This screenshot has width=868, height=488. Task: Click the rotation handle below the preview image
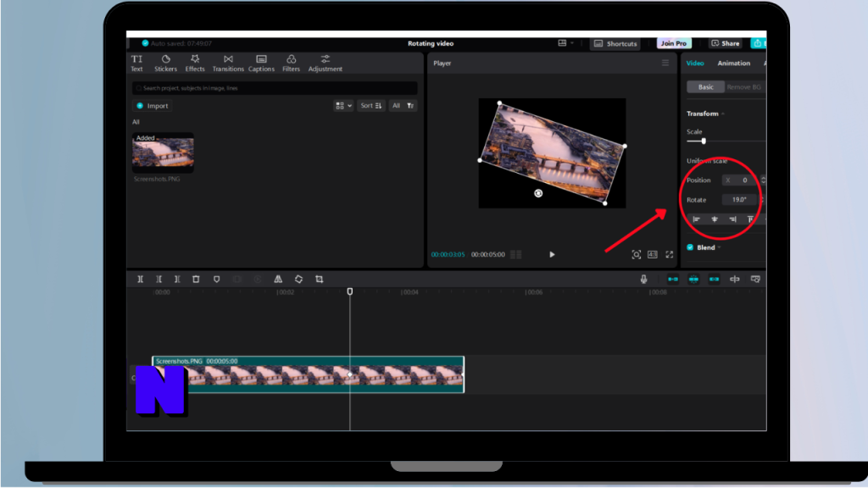click(x=538, y=193)
